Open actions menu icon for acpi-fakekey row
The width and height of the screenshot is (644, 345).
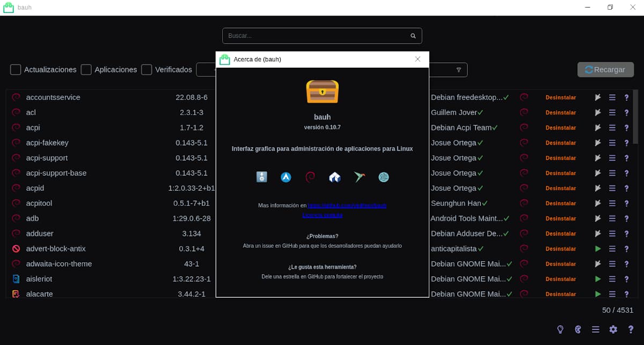point(612,143)
